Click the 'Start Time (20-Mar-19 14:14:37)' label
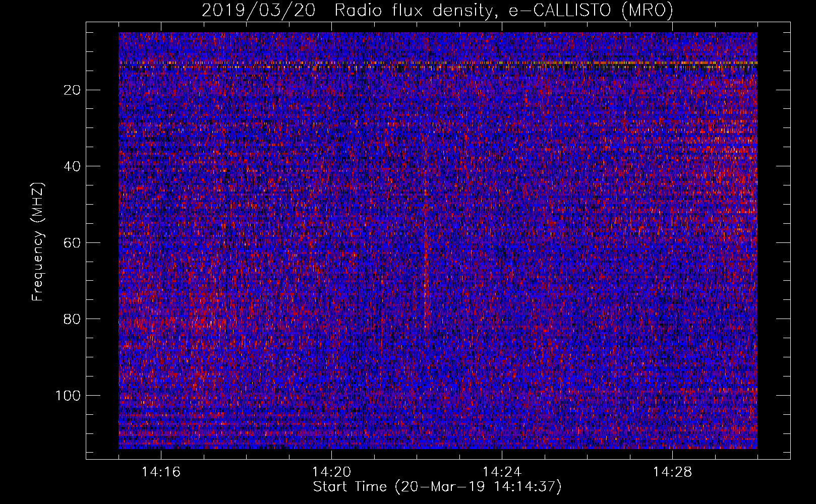The image size is (816, 504). click(437, 487)
